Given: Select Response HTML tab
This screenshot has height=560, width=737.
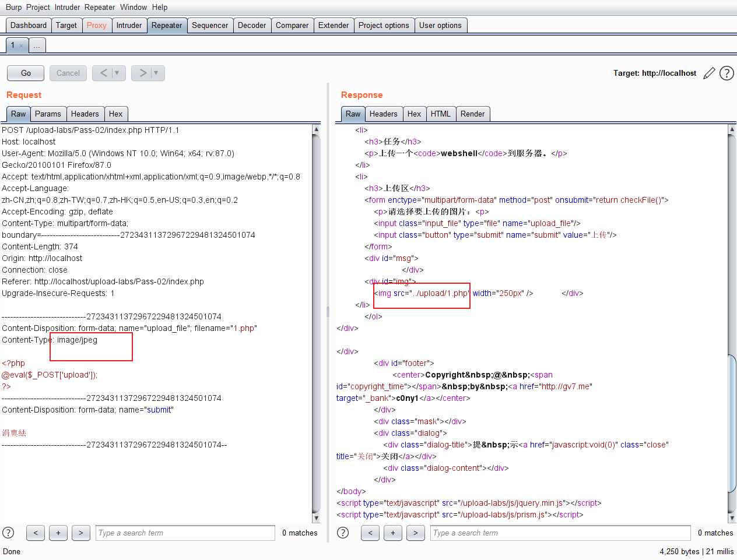Looking at the screenshot, I should click(x=440, y=114).
